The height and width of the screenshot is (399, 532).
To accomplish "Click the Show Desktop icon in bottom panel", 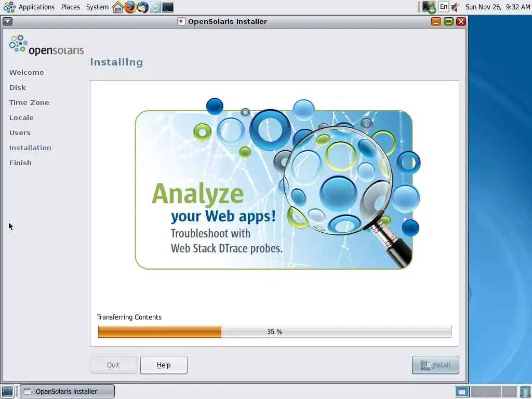I will tap(7, 392).
